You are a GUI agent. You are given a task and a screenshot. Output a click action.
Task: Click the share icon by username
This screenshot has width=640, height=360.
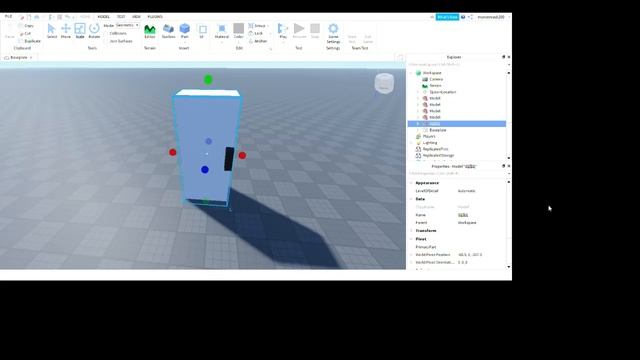point(471,17)
